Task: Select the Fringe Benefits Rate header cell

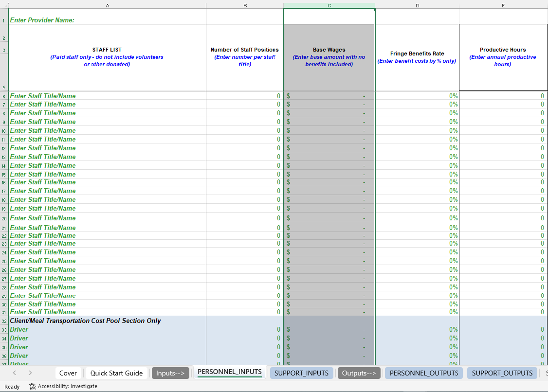Action: pyautogui.click(x=417, y=57)
